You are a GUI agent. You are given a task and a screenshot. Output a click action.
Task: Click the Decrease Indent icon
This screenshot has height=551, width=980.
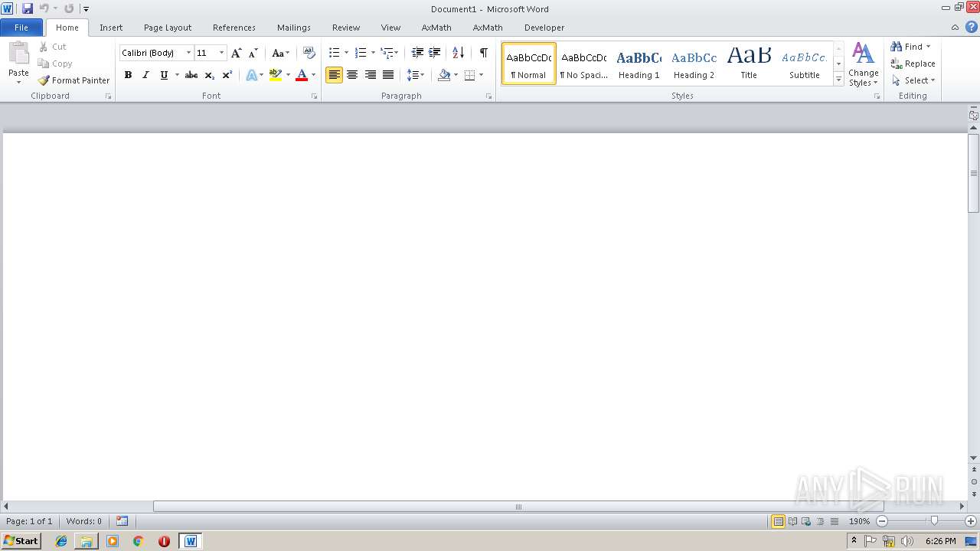tap(417, 53)
